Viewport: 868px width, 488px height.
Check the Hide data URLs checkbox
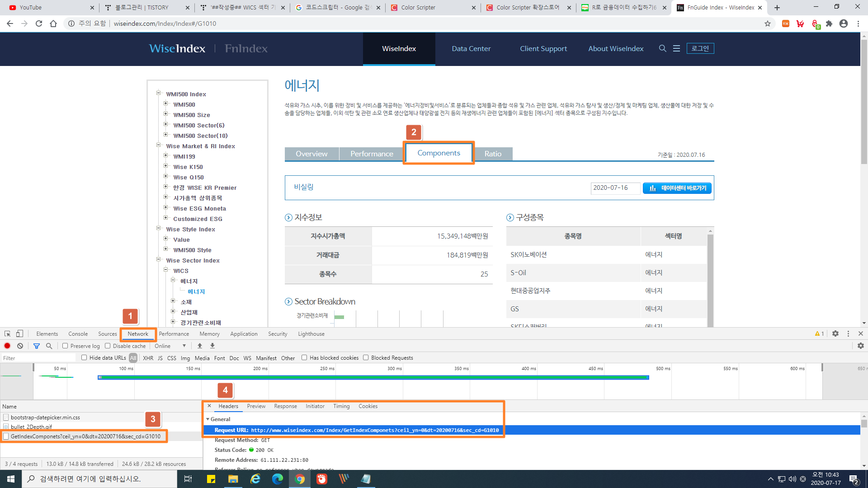tap(84, 357)
